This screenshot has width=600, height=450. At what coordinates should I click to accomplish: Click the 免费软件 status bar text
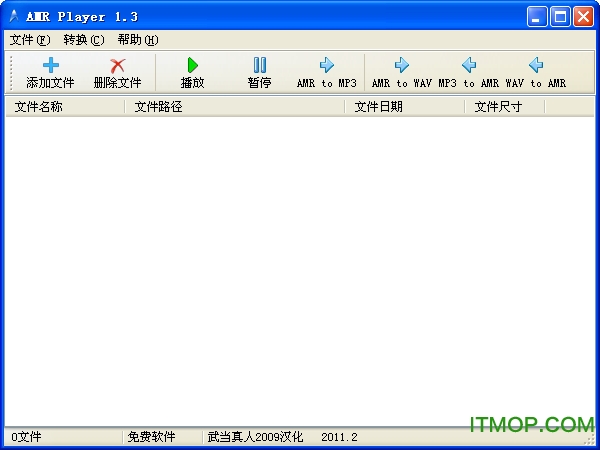coord(152,437)
